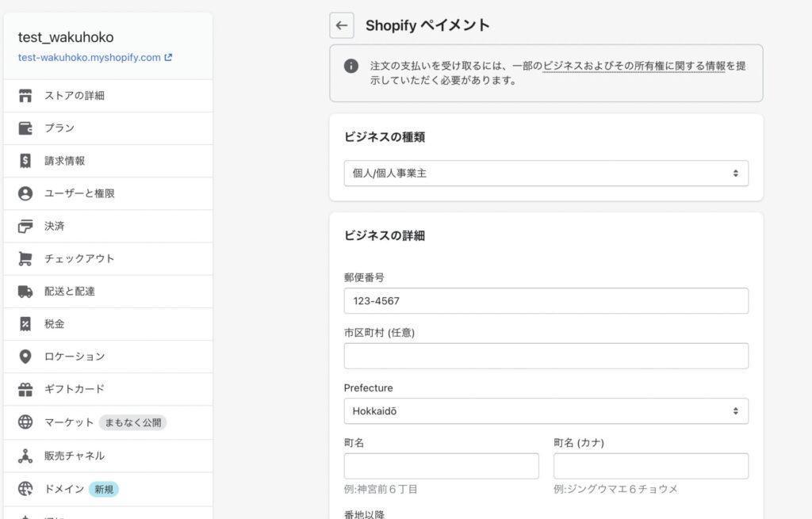Click the info circle icon in banner
Image resolution: width=812 pixels, height=519 pixels.
point(351,67)
